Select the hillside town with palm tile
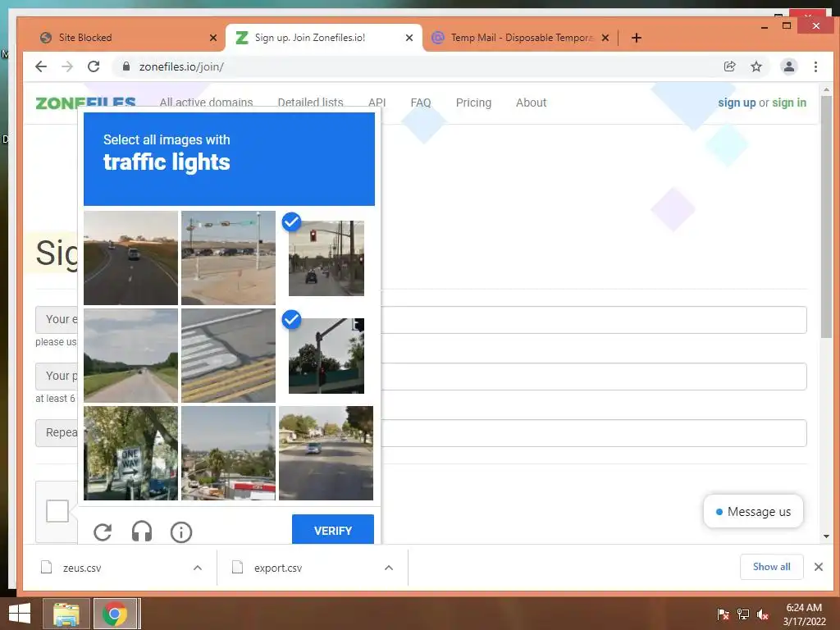The image size is (840, 630). click(228, 453)
